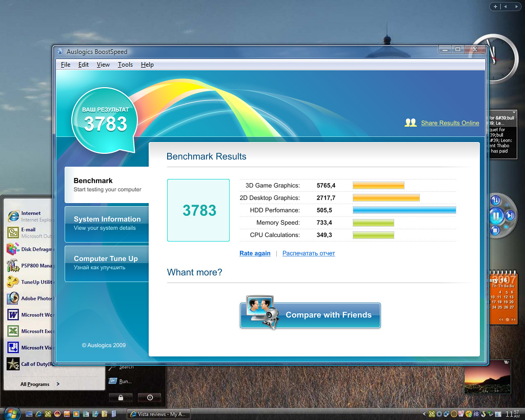The height and width of the screenshot is (420, 525).
Task: Open calculator quick launch icon
Action: click(x=114, y=414)
